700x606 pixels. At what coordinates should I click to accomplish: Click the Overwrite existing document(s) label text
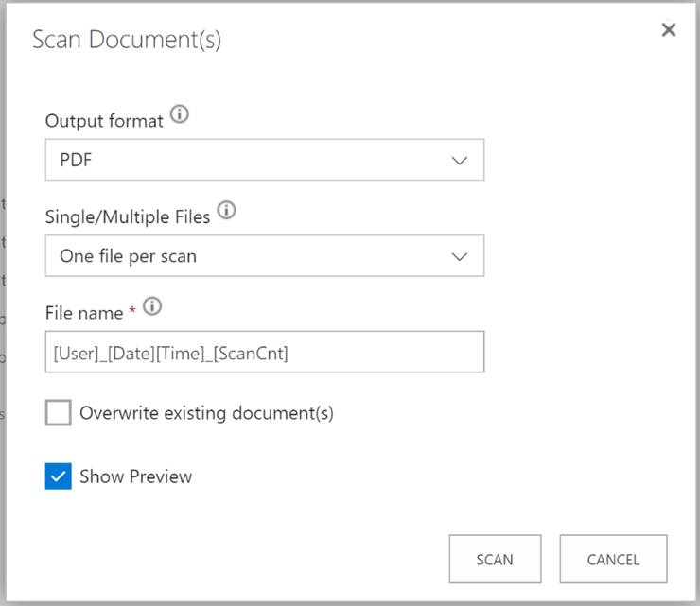coord(207,413)
